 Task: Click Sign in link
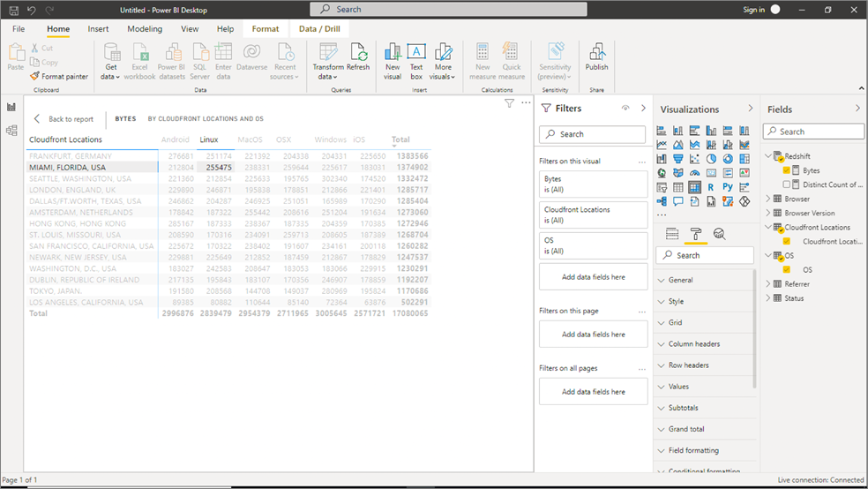pos(753,10)
